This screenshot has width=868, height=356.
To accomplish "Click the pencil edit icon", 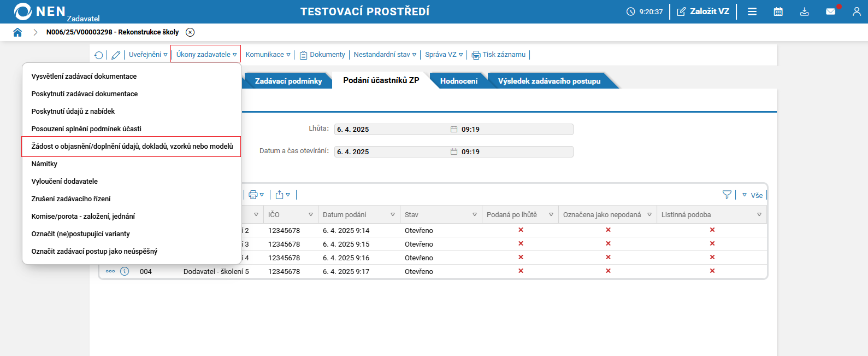I will click(x=116, y=55).
